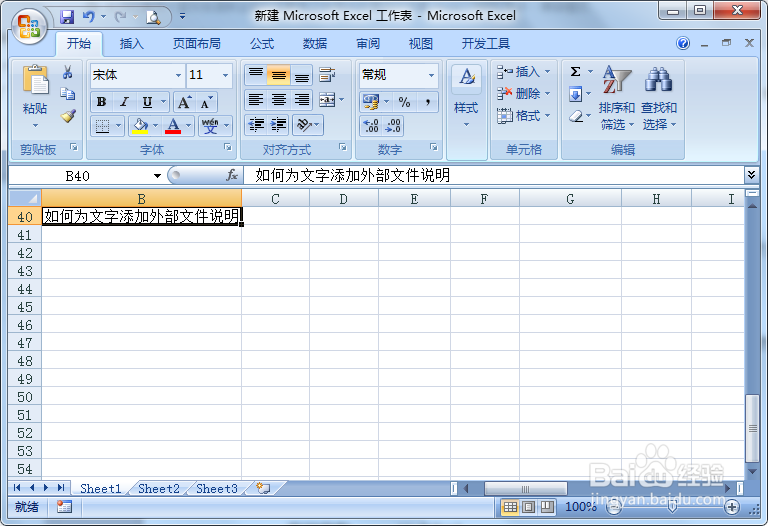Toggle bold formatting
This screenshot has width=768, height=526.
click(x=101, y=102)
